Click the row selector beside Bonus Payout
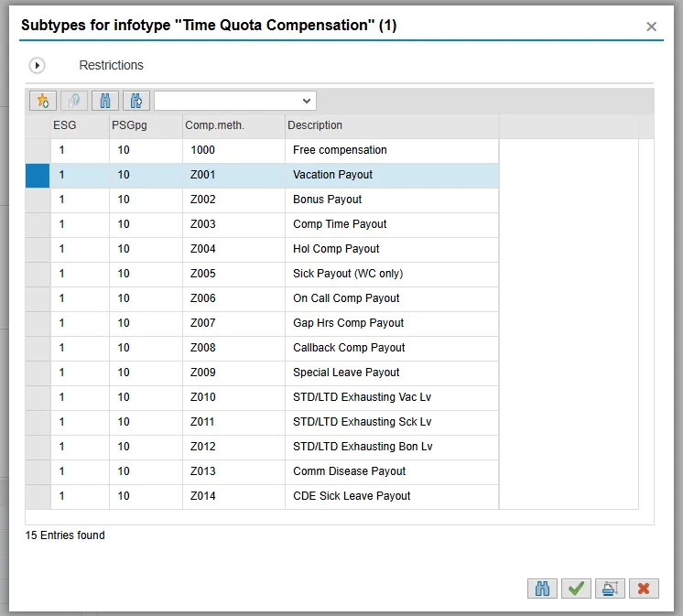683x616 pixels. click(38, 200)
